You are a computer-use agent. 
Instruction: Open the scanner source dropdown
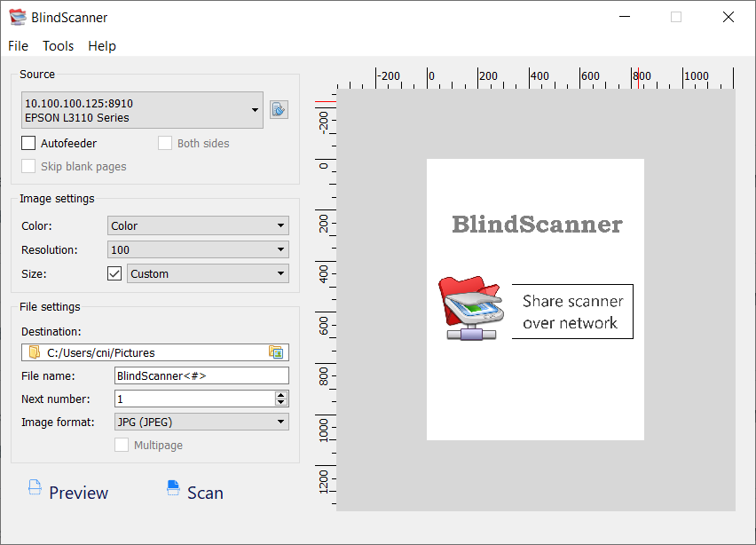coord(142,110)
